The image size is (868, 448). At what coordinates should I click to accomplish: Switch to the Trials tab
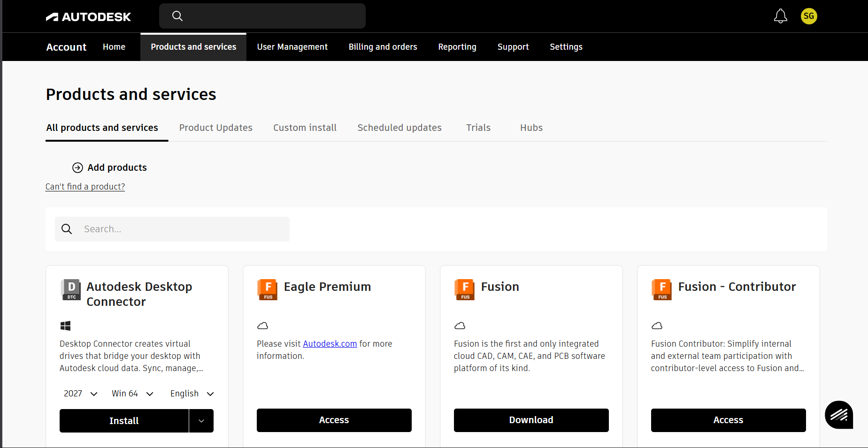point(478,128)
